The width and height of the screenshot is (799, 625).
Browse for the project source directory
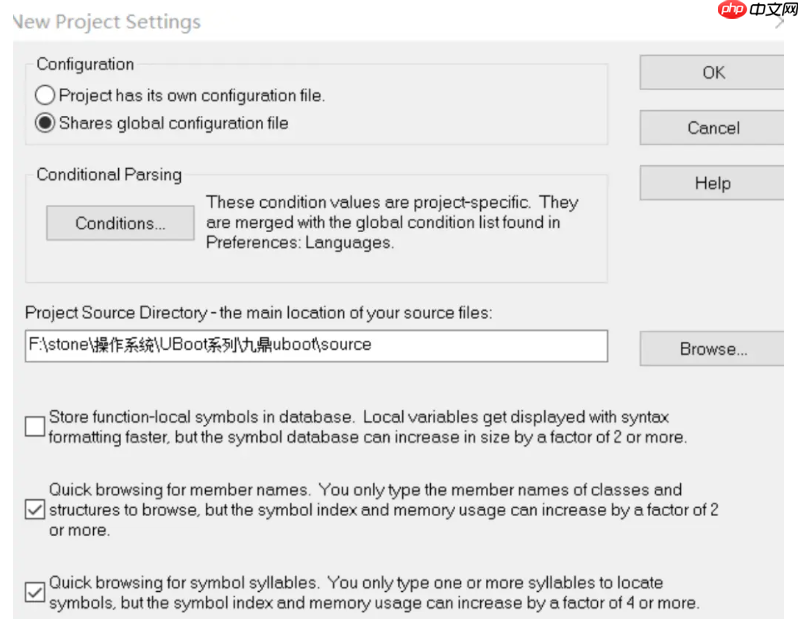coord(713,349)
